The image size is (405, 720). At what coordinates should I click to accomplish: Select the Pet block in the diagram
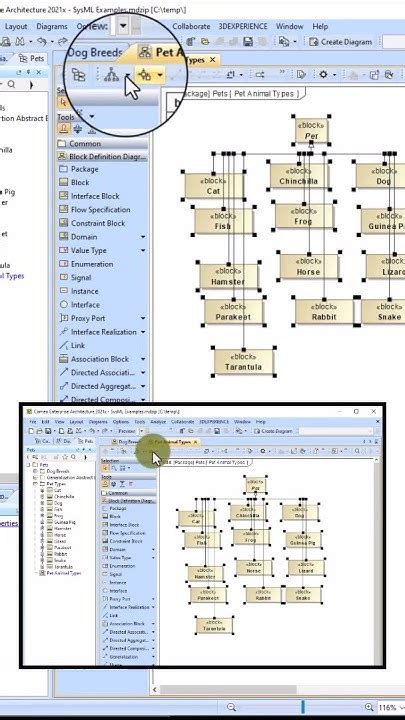[311, 131]
